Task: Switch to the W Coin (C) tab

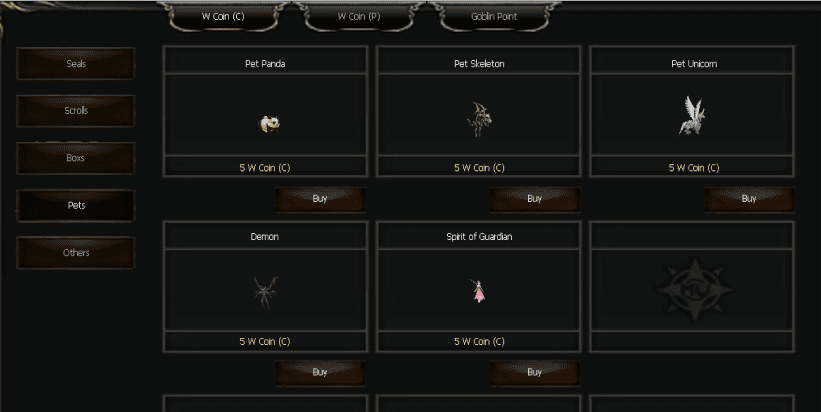Action: point(223,16)
